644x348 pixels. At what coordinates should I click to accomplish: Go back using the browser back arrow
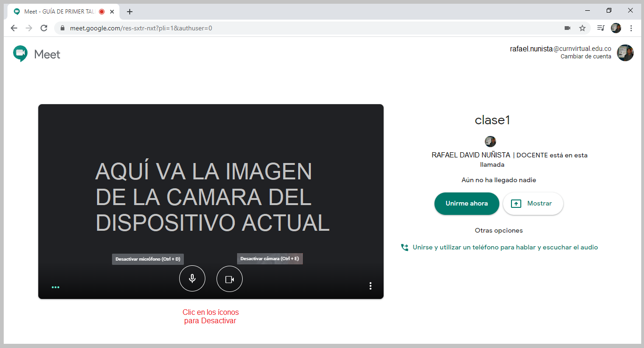point(14,28)
